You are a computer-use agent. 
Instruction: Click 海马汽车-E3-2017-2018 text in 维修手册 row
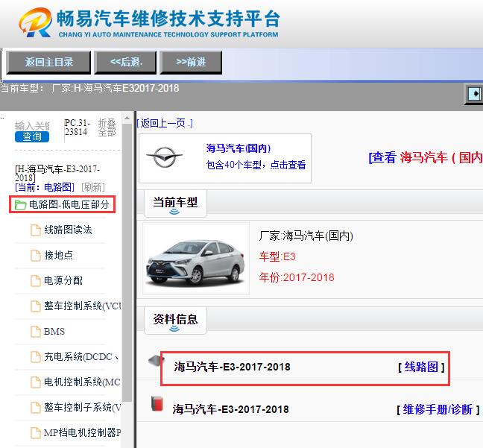tap(231, 409)
